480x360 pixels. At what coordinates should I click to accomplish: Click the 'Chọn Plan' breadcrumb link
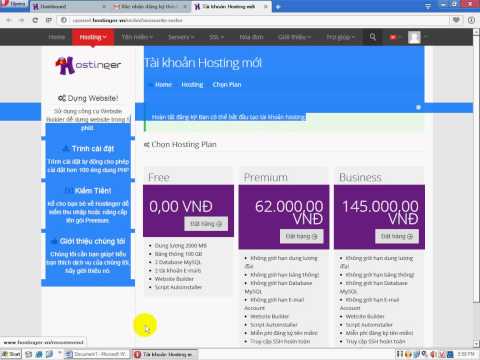[x=227, y=85]
